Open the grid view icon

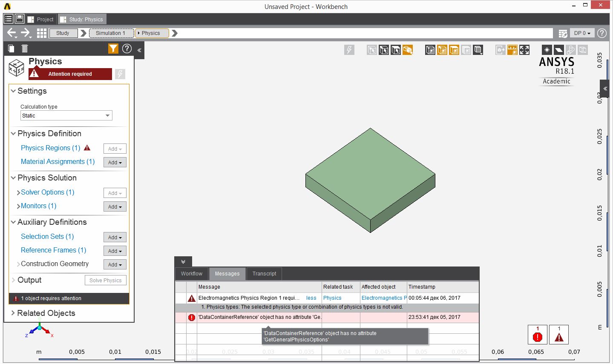[41, 33]
